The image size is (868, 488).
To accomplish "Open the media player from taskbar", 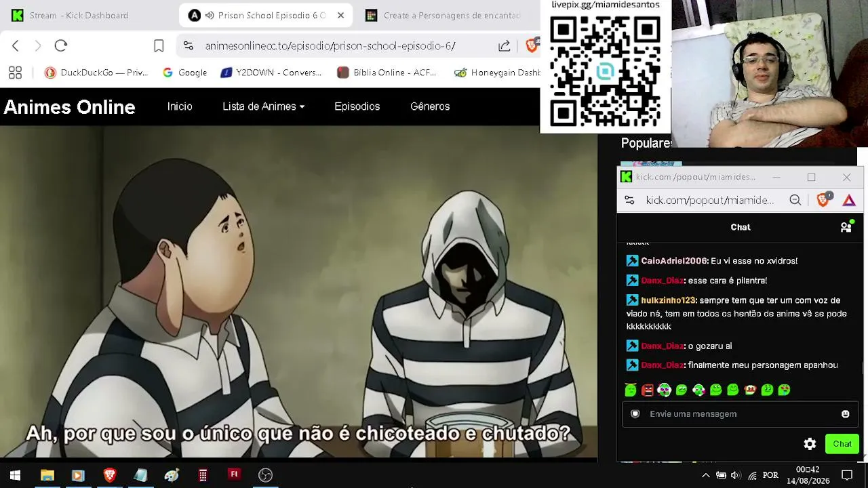I will coord(77,475).
